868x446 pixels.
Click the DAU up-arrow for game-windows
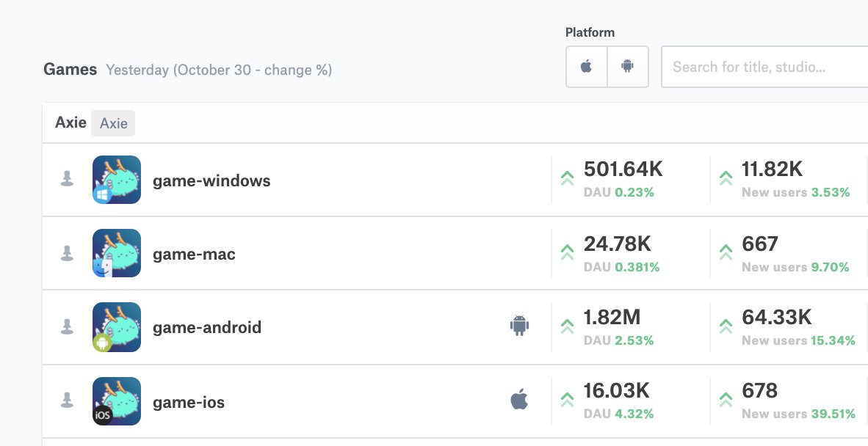(x=567, y=178)
